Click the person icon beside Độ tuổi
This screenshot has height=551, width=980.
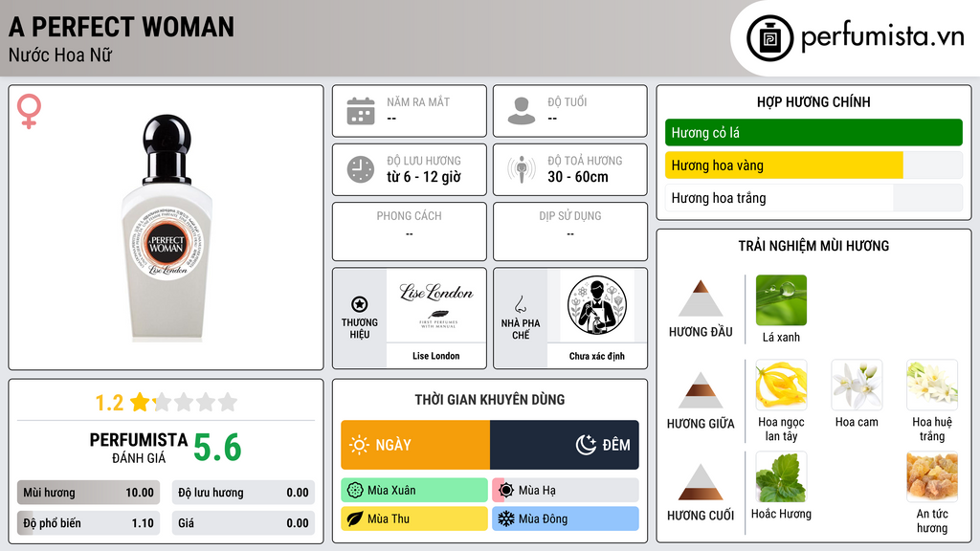coord(522,111)
